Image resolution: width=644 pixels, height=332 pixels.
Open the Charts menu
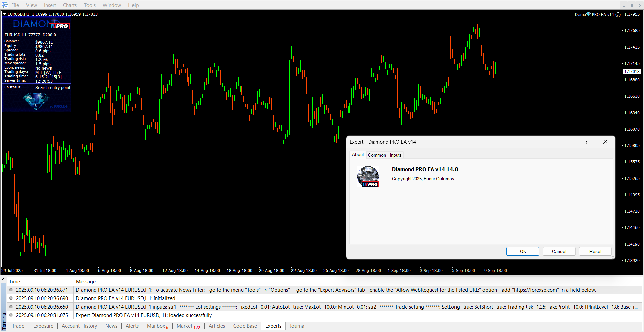(70, 5)
